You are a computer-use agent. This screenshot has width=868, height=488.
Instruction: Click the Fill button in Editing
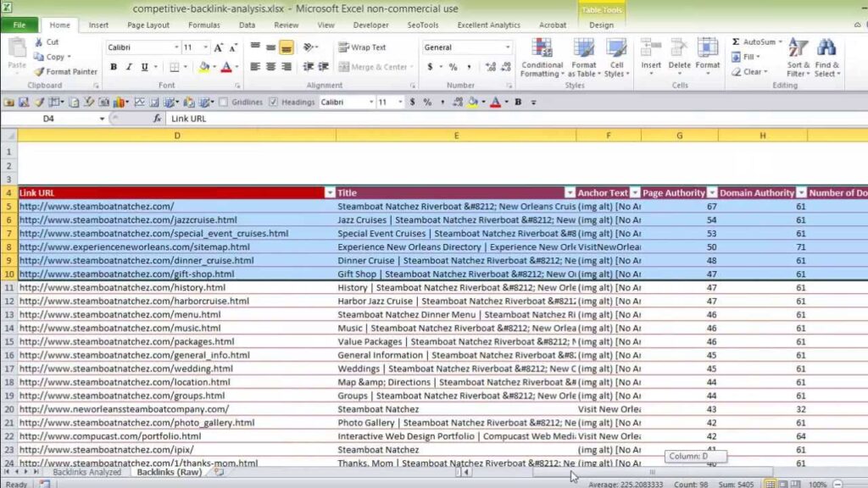(x=745, y=57)
